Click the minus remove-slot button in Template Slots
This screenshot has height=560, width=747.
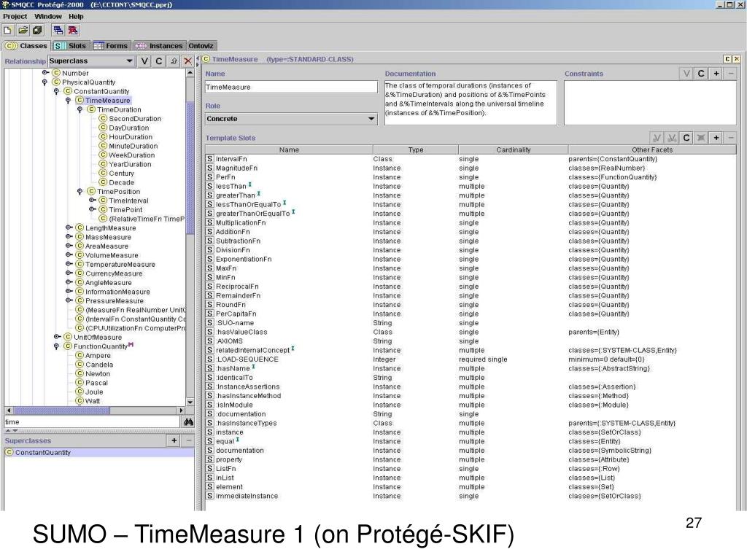(731, 138)
